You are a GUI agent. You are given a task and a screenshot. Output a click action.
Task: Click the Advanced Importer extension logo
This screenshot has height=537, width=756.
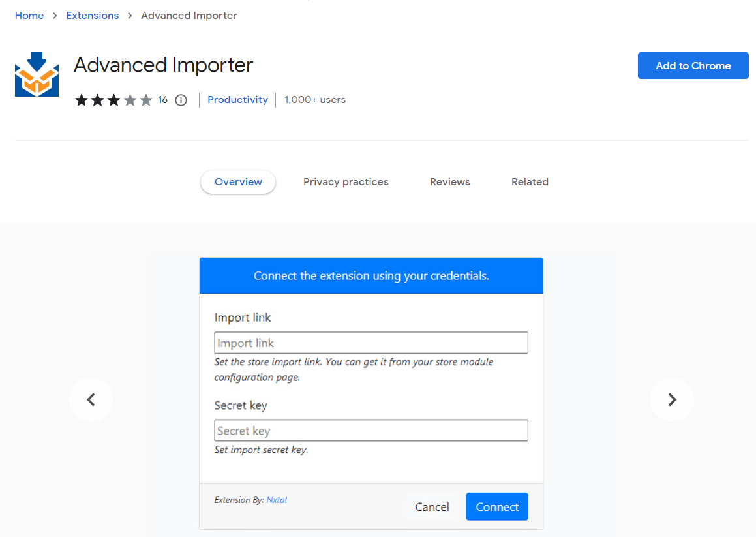(37, 74)
